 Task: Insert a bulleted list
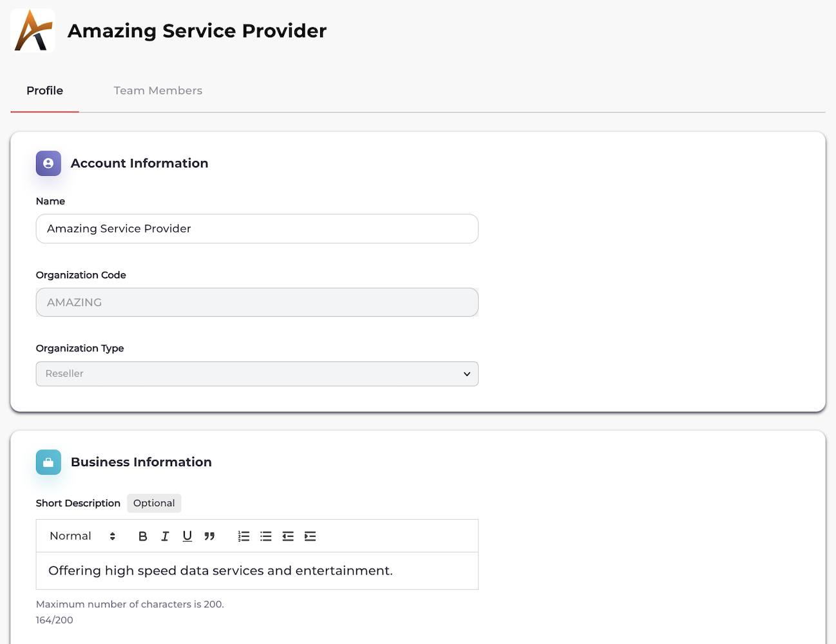[x=266, y=536]
